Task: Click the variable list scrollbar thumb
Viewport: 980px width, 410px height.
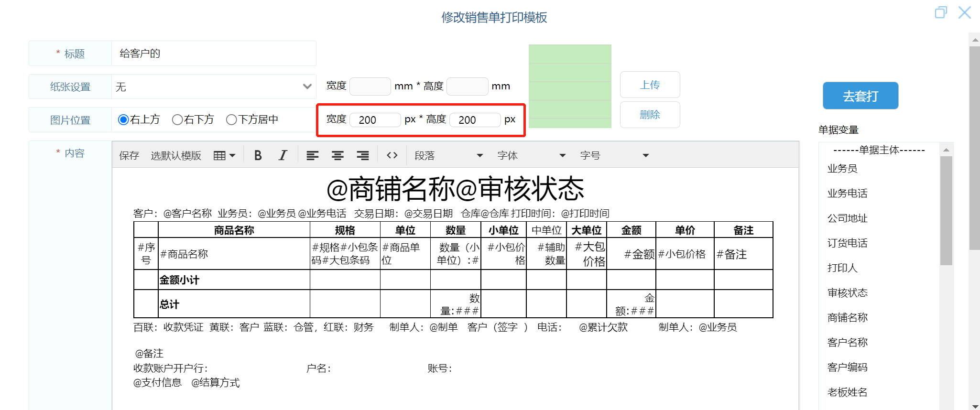Action: click(946, 210)
